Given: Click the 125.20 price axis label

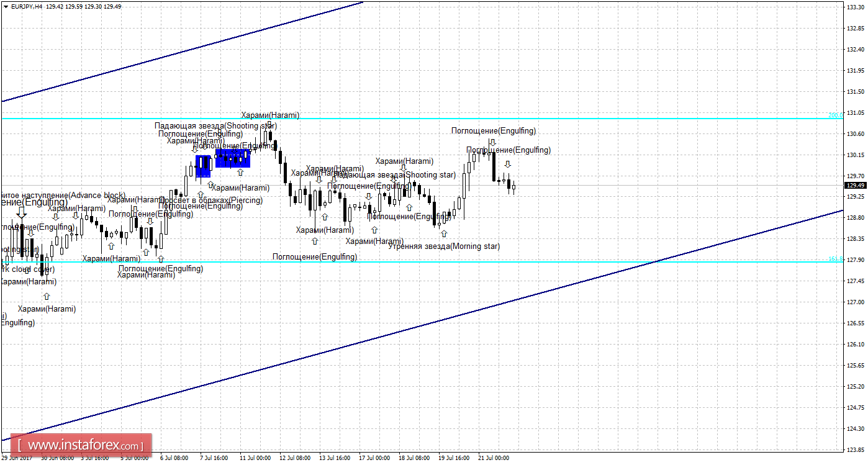Looking at the screenshot, I should (855, 387).
